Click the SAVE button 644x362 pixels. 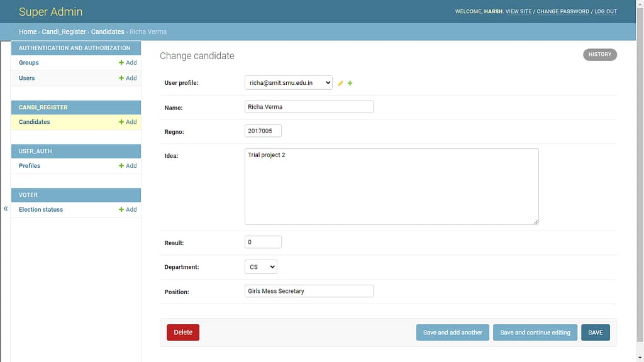pyautogui.click(x=595, y=332)
